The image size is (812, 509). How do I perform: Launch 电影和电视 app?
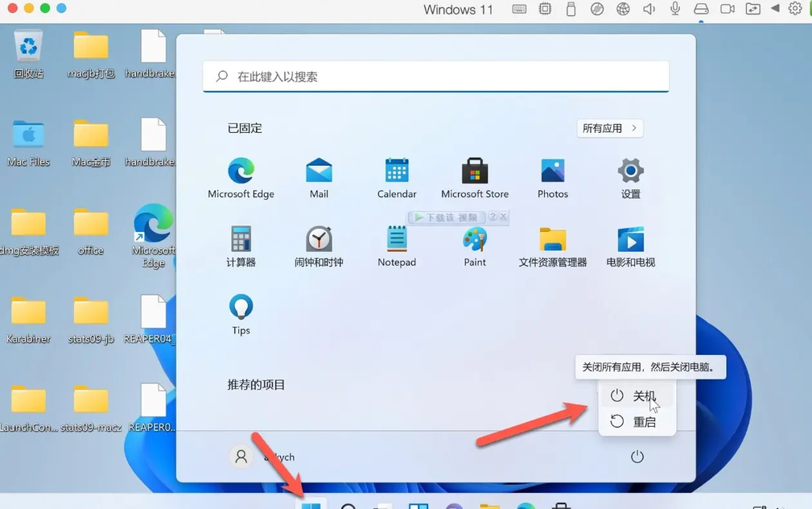(631, 246)
